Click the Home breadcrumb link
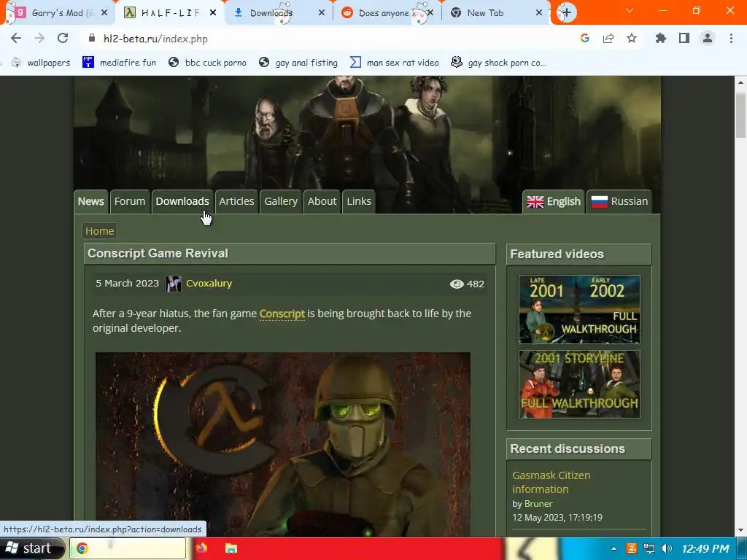This screenshot has height=560, width=747. pyautogui.click(x=99, y=231)
